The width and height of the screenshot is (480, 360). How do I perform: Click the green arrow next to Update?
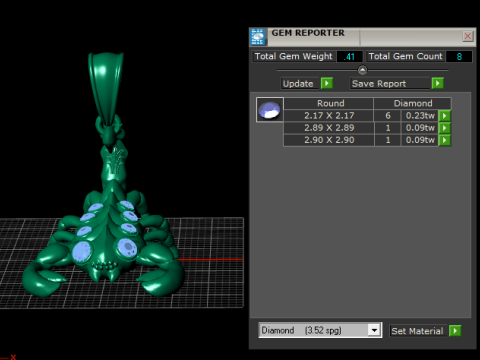327,83
